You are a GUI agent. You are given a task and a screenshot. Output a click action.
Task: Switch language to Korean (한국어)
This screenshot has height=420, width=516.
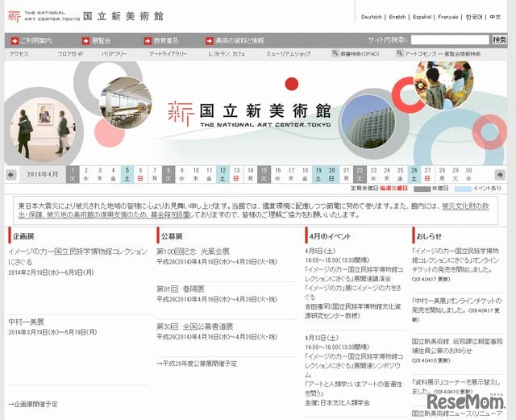474,17
